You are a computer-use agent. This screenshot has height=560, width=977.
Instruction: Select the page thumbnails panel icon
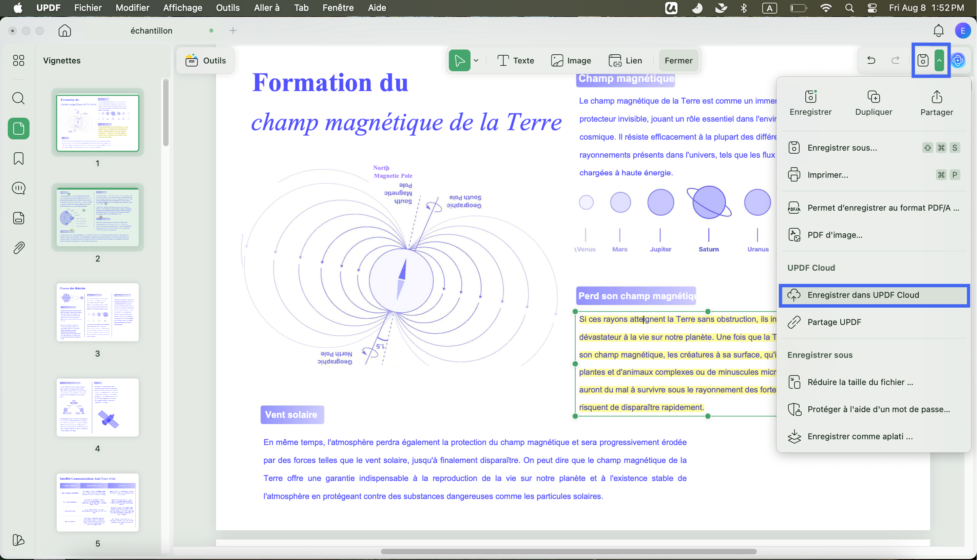[18, 129]
